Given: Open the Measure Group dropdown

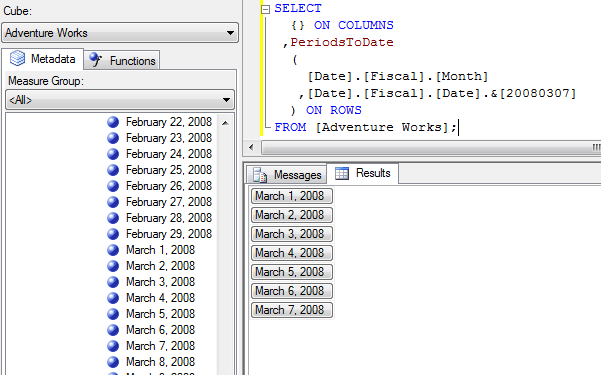Looking at the screenshot, I should 120,100.
